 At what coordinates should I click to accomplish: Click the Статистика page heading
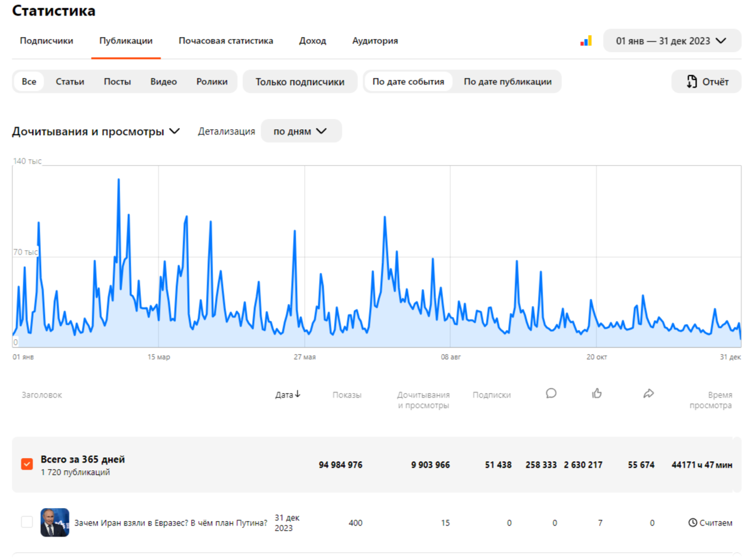[54, 10]
